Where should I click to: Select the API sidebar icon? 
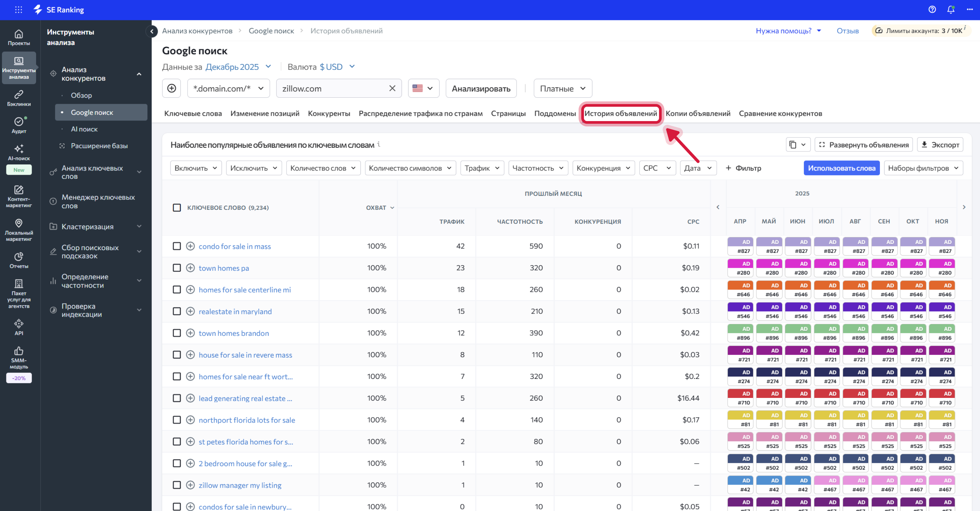(x=19, y=326)
